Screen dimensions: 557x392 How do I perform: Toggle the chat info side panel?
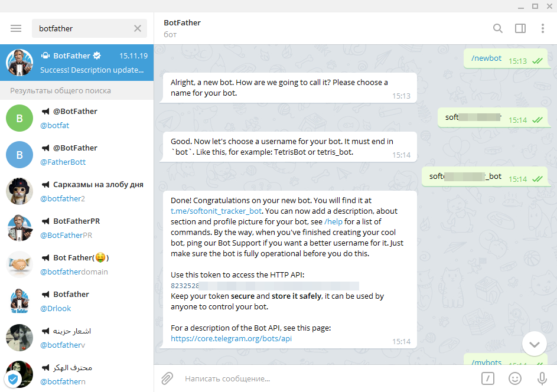click(x=520, y=28)
